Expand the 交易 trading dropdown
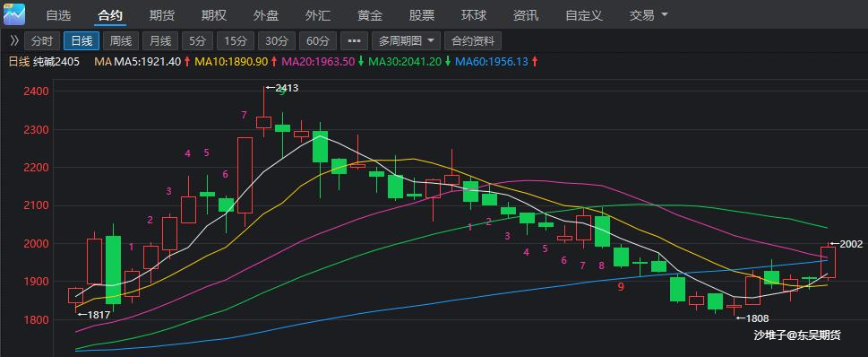This screenshot has height=357, width=868. (649, 15)
